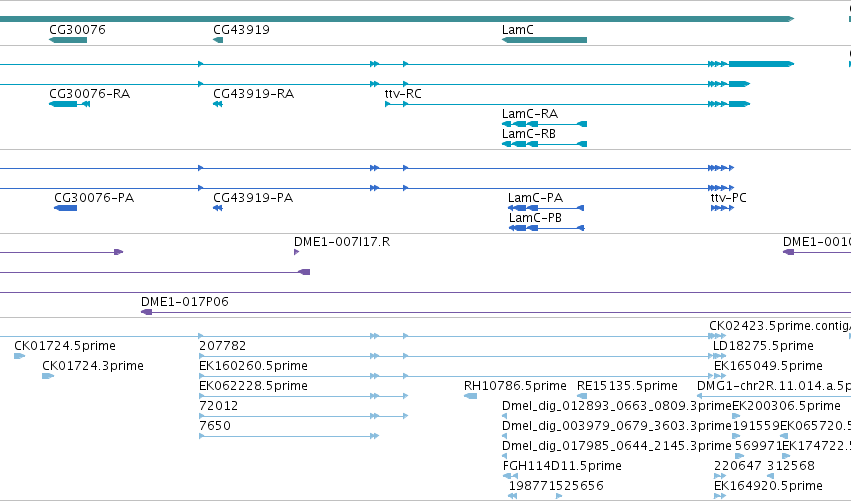Screen dimensions: 851x501
Task: Open the CK01724.5prime EST label
Action: click(x=65, y=346)
